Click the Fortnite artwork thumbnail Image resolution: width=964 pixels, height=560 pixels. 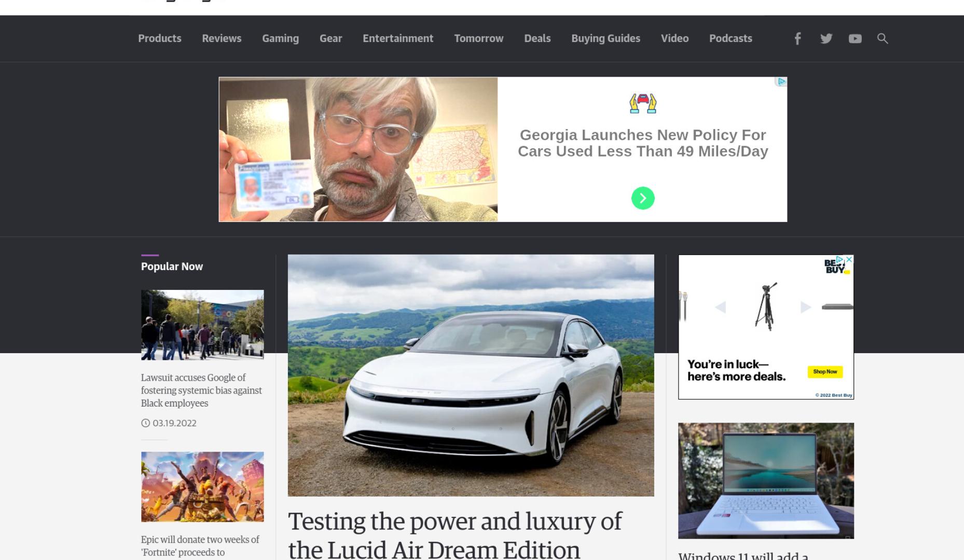click(x=202, y=487)
